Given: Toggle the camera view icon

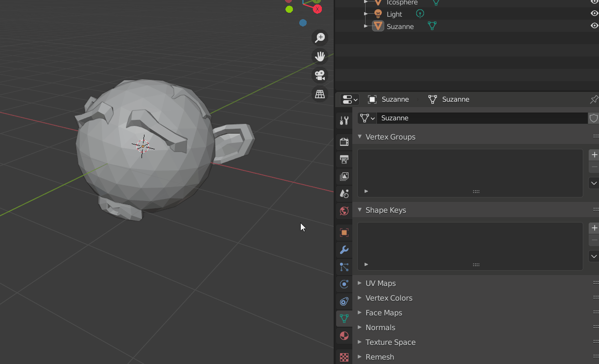Looking at the screenshot, I should (x=320, y=75).
